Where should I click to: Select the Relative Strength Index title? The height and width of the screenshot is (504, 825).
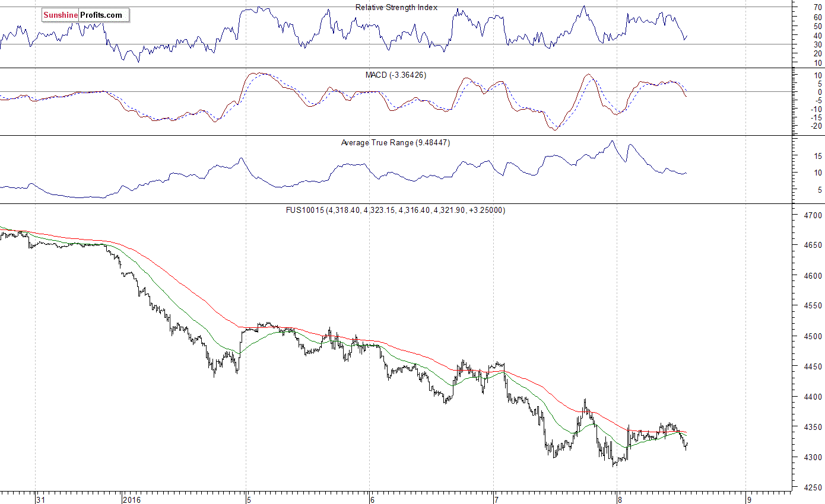pyautogui.click(x=396, y=8)
